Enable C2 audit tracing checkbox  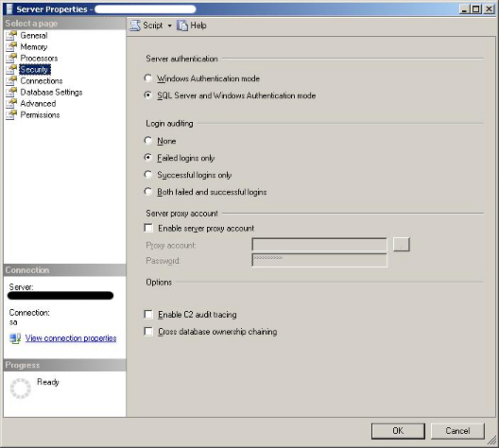(x=148, y=315)
